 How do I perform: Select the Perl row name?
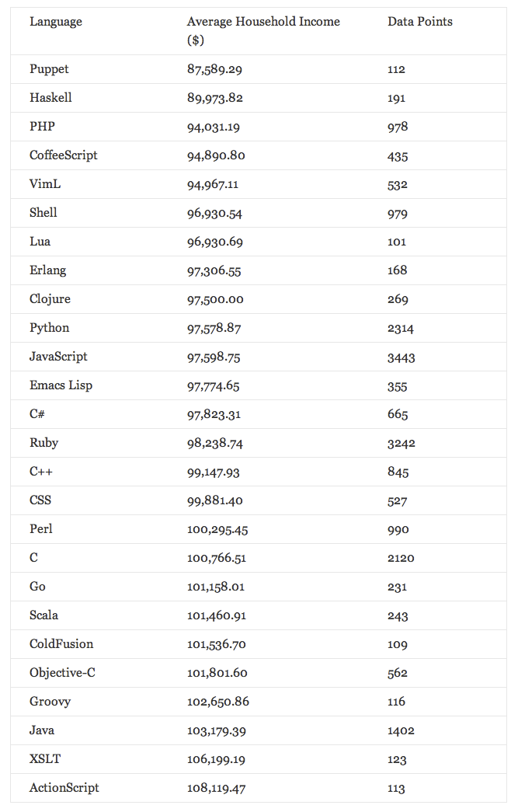[41, 529]
